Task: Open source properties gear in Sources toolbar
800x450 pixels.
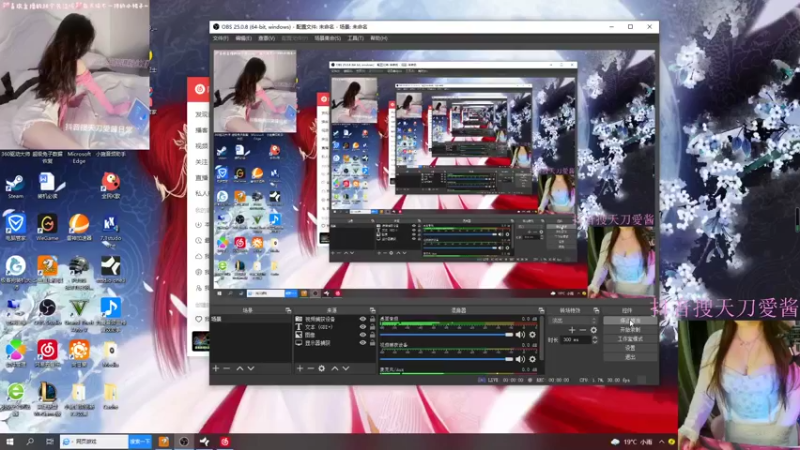Action: point(321,368)
